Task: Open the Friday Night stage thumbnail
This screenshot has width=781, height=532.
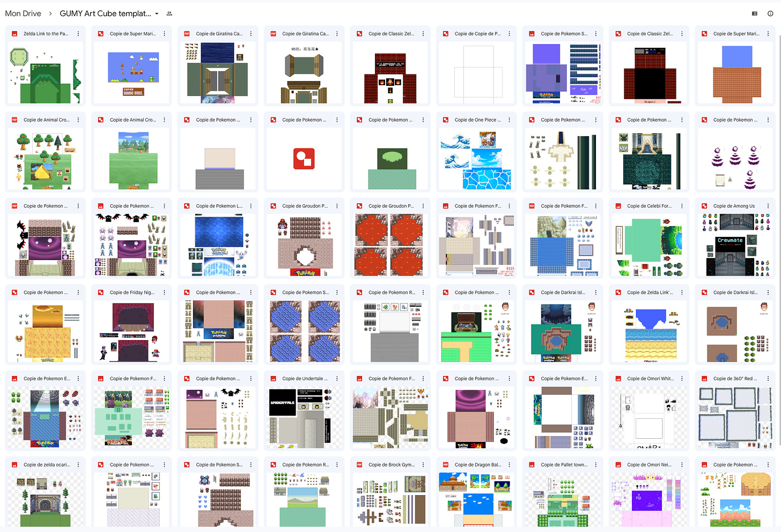Action: tap(132, 332)
